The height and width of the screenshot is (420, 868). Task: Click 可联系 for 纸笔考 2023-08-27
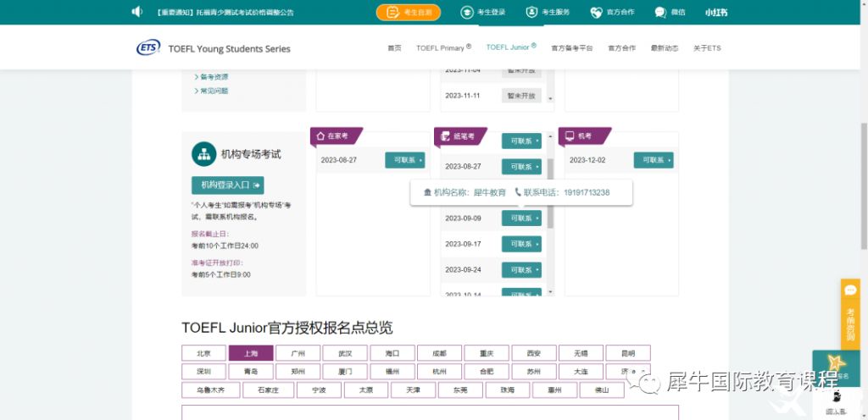[x=521, y=166]
